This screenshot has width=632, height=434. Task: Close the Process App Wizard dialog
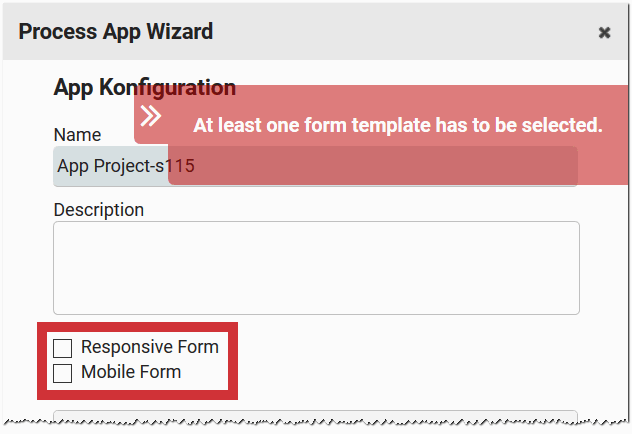(x=604, y=32)
